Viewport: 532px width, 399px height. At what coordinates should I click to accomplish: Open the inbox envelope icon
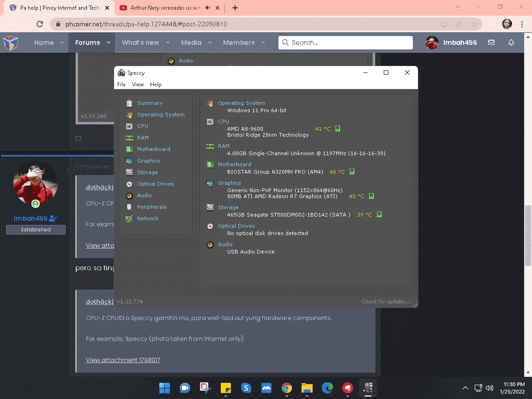(x=491, y=42)
